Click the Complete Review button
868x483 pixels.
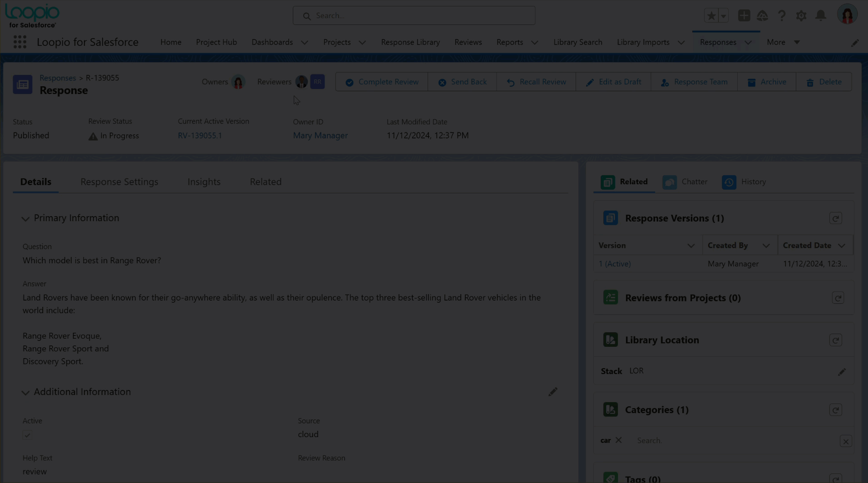tap(381, 82)
